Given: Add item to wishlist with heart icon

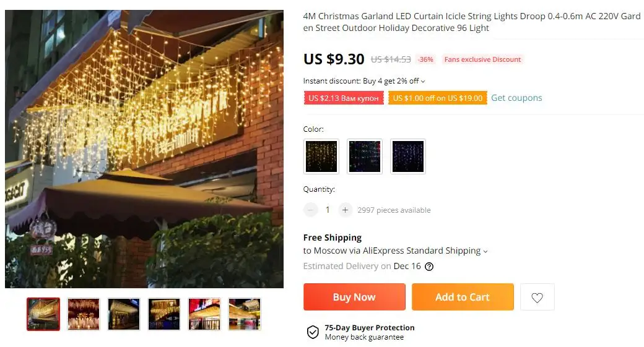Looking at the screenshot, I should [537, 297].
